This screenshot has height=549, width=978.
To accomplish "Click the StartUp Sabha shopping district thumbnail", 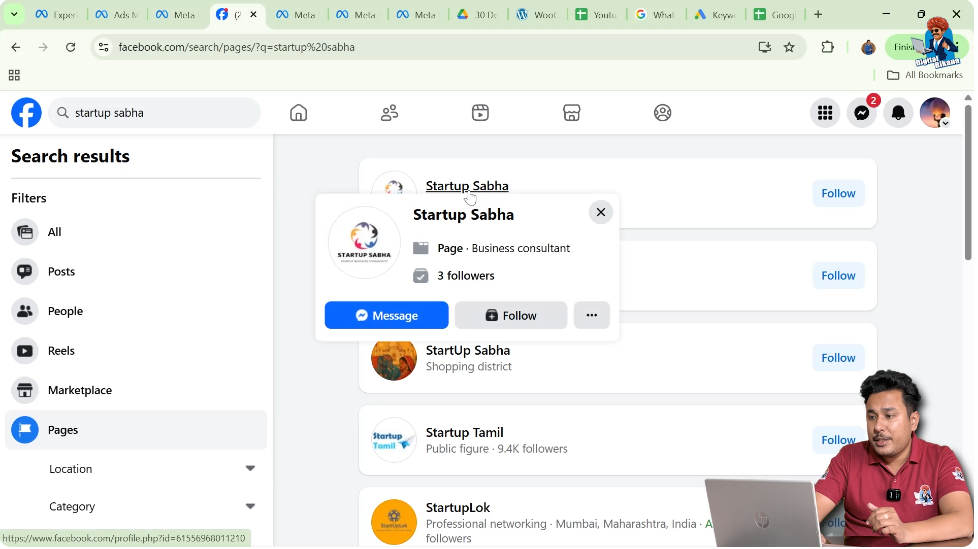I will [394, 359].
